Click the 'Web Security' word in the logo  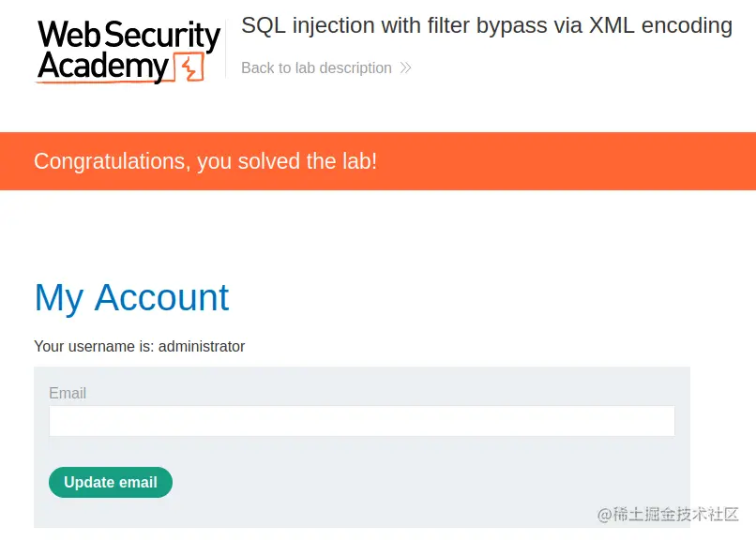pos(129,35)
